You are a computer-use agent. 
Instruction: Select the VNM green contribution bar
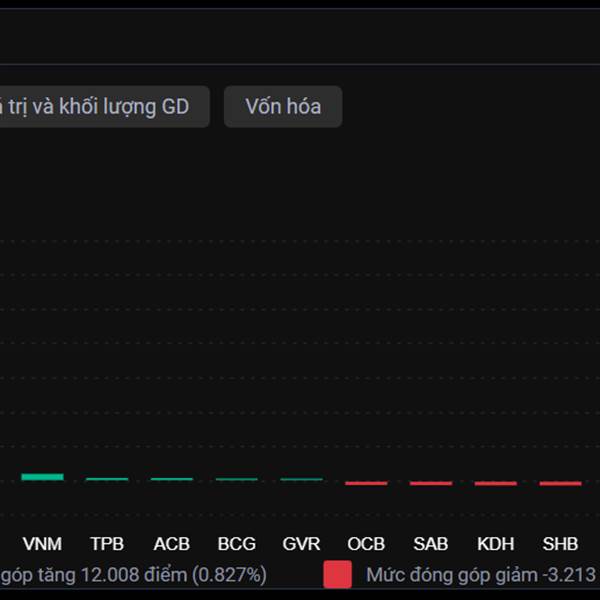click(42, 477)
